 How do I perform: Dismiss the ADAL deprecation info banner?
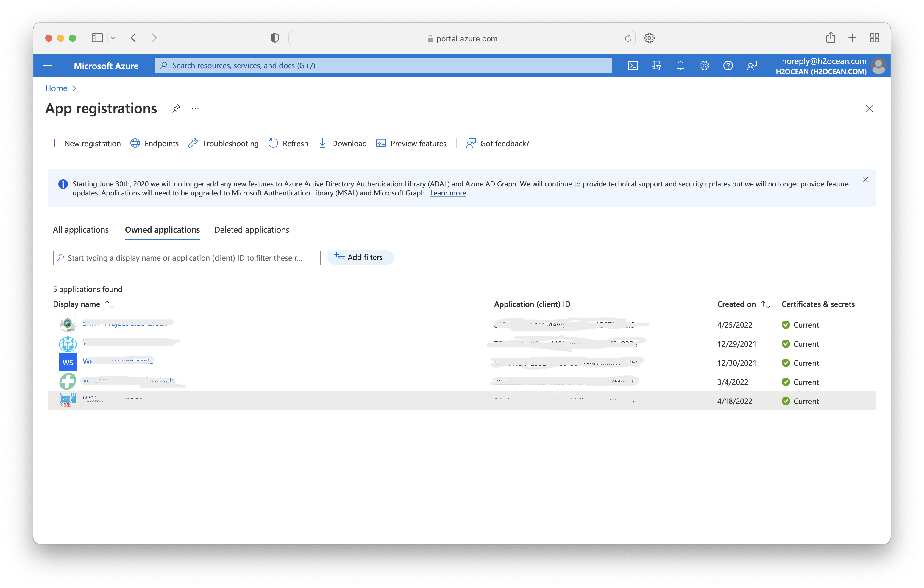tap(866, 179)
